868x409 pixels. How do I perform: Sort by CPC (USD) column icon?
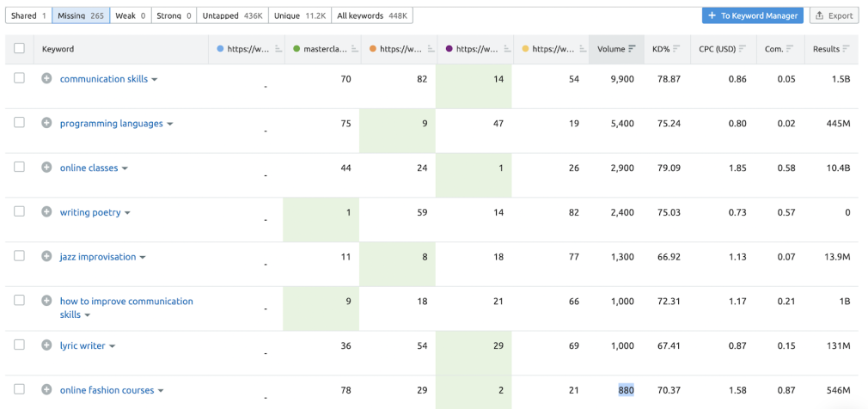pos(743,49)
